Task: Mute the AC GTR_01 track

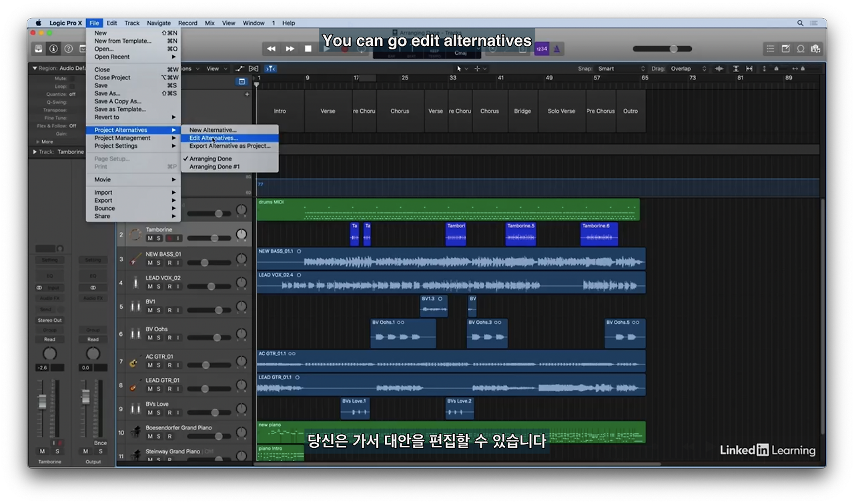Action: [x=150, y=365]
